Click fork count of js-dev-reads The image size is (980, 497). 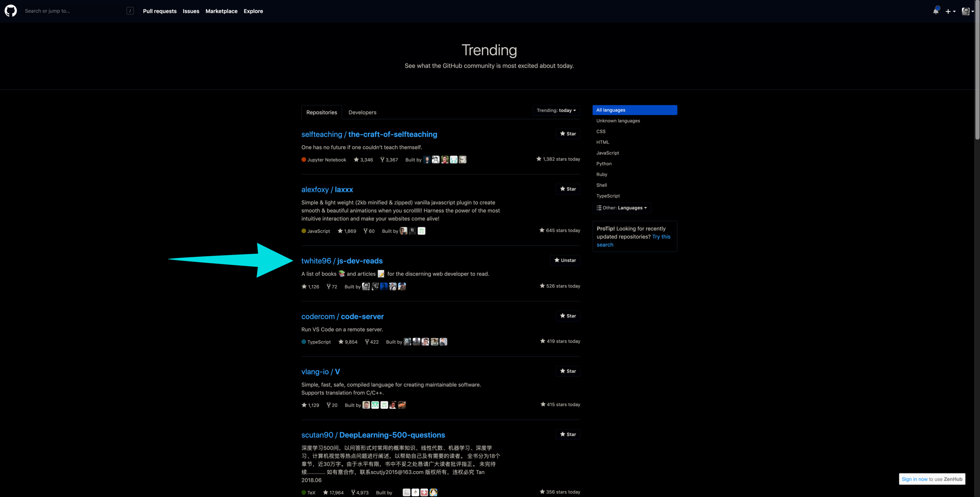click(332, 286)
